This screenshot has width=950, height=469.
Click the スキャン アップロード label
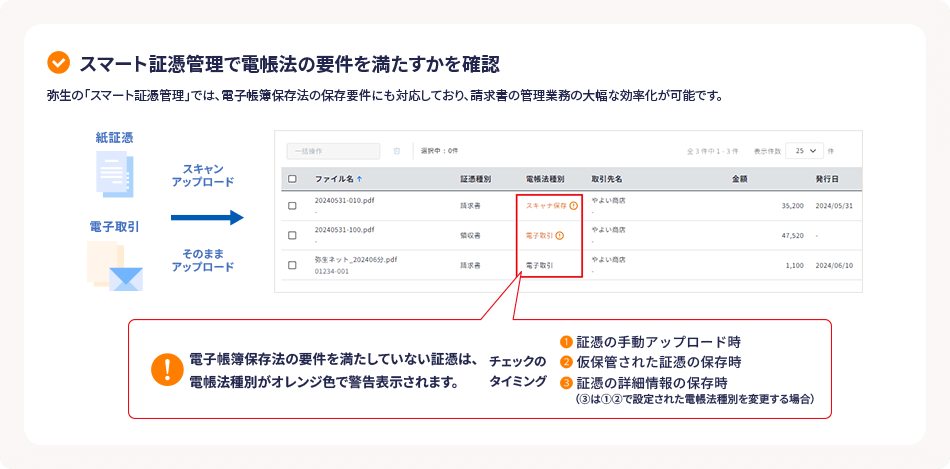pos(203,175)
